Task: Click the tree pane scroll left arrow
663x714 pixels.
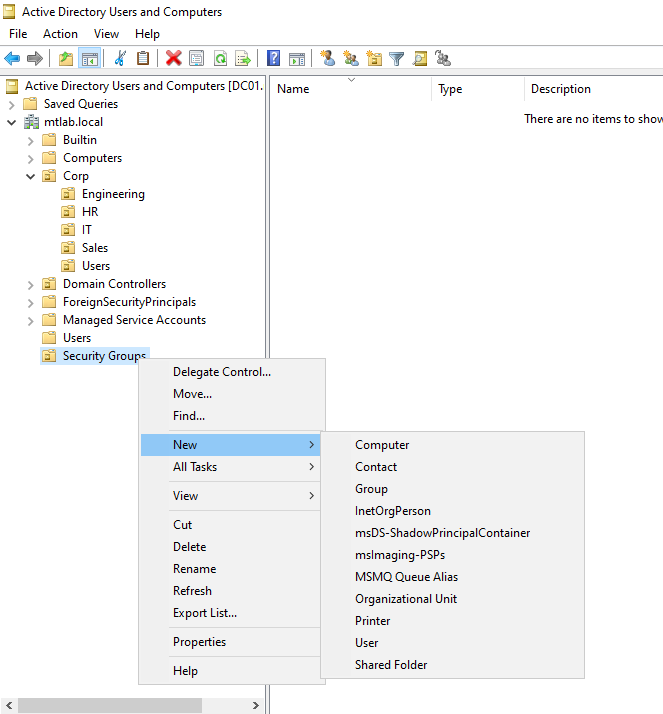Action: pos(9,705)
